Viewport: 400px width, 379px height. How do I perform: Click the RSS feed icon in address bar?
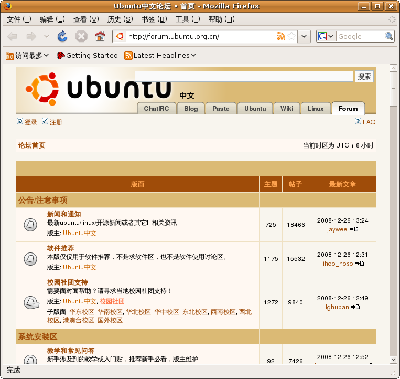pyautogui.click(x=281, y=36)
